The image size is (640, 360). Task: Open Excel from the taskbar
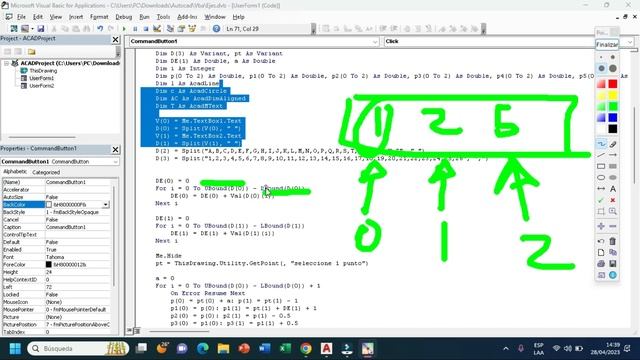285,349
